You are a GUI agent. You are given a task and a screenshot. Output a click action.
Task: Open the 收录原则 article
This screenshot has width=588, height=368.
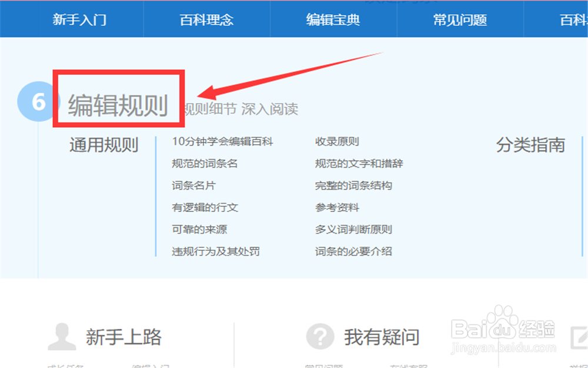pos(337,141)
